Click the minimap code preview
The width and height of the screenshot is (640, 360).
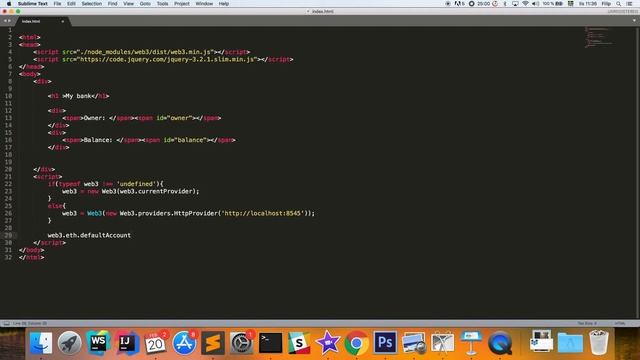pos(598,38)
